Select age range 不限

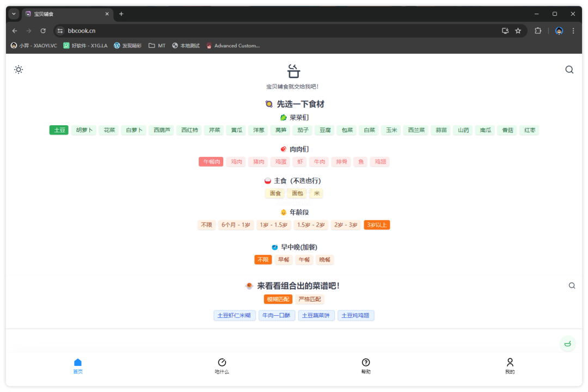206,225
